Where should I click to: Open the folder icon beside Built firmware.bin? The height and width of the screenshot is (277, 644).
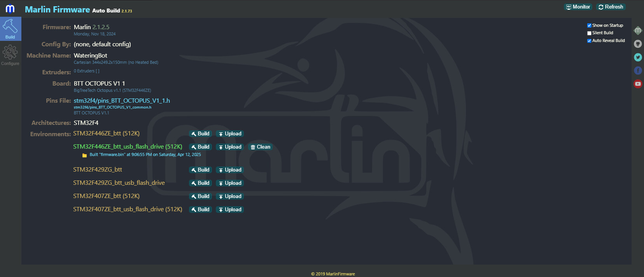click(84, 155)
